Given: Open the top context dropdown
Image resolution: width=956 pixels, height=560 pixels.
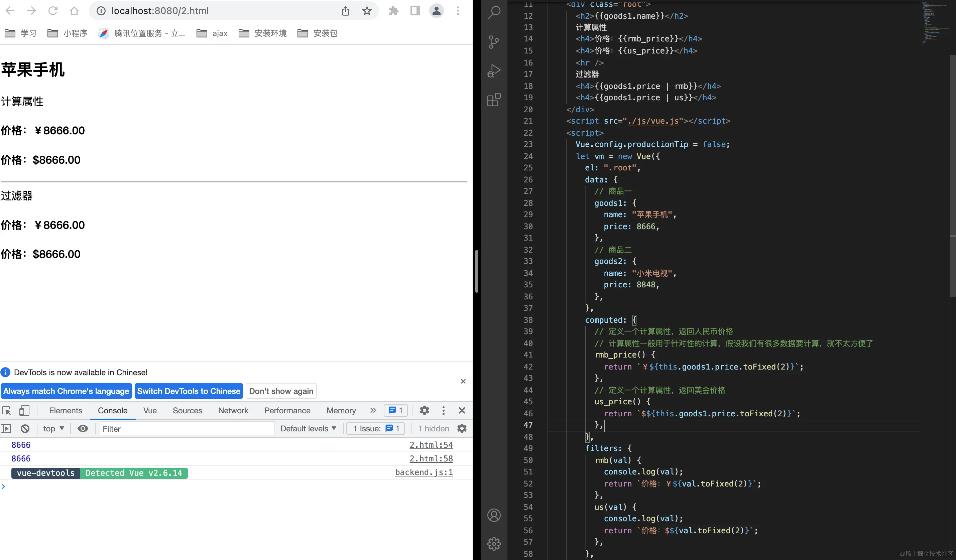Looking at the screenshot, I should click(53, 428).
